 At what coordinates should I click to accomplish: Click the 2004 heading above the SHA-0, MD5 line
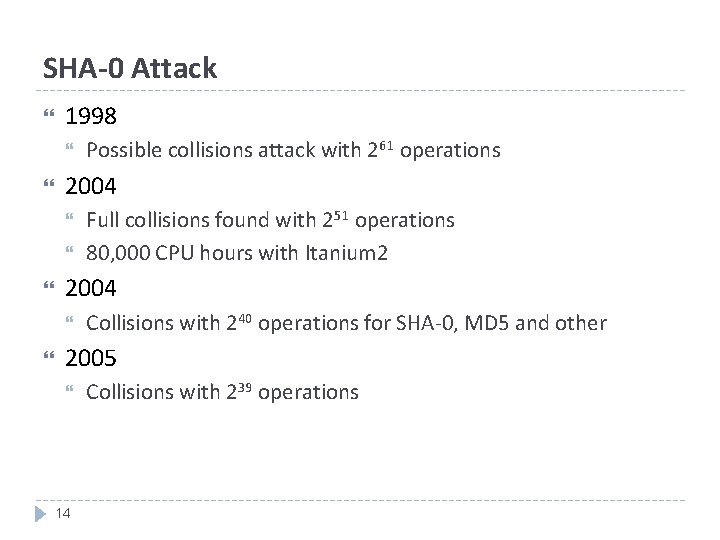click(x=91, y=289)
